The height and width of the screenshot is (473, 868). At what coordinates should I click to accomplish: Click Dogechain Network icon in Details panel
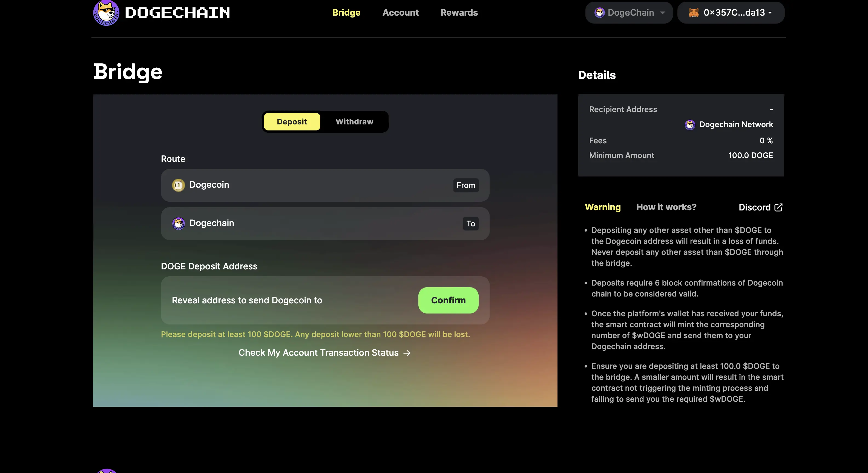[690, 125]
